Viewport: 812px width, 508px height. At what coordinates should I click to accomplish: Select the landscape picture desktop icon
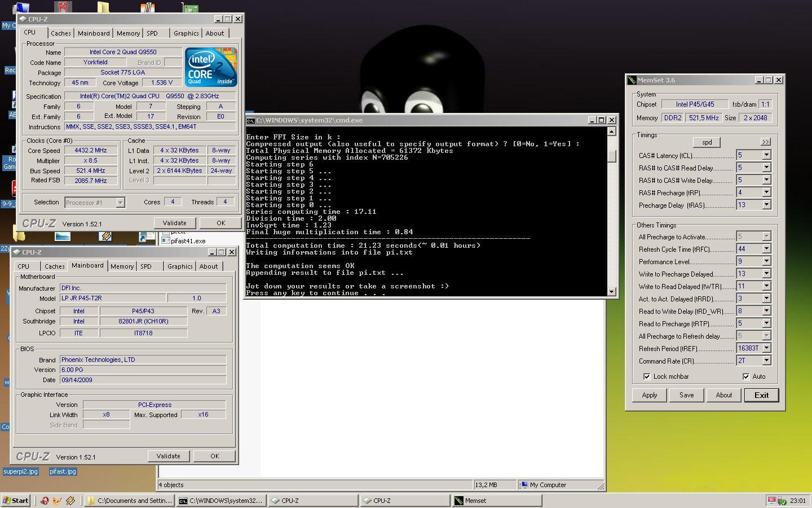[x=63, y=236]
